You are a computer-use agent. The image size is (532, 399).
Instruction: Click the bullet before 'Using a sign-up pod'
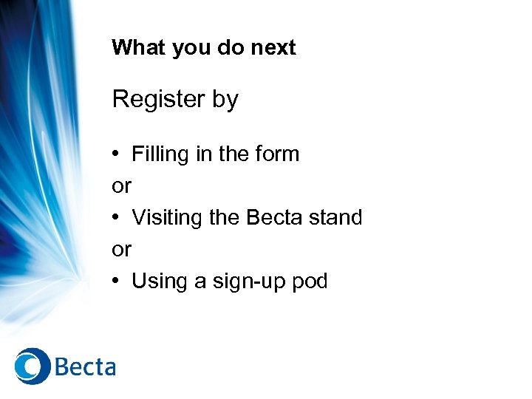117,282
